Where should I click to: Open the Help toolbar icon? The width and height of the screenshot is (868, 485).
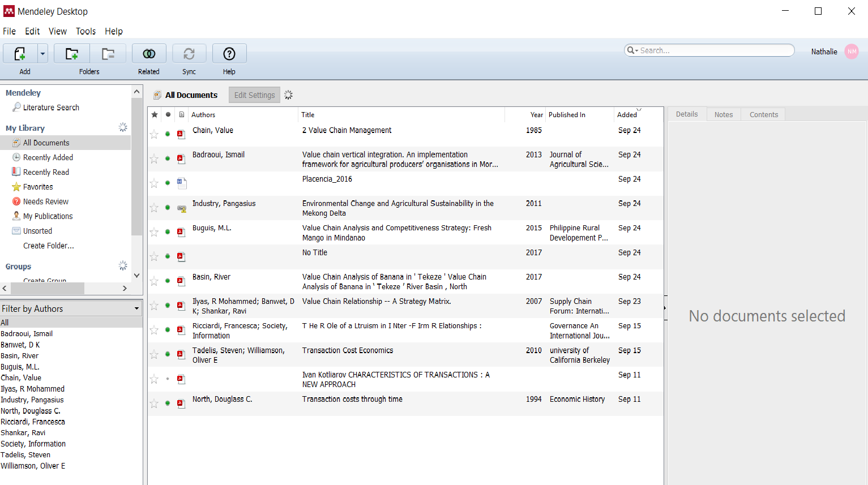tap(229, 54)
